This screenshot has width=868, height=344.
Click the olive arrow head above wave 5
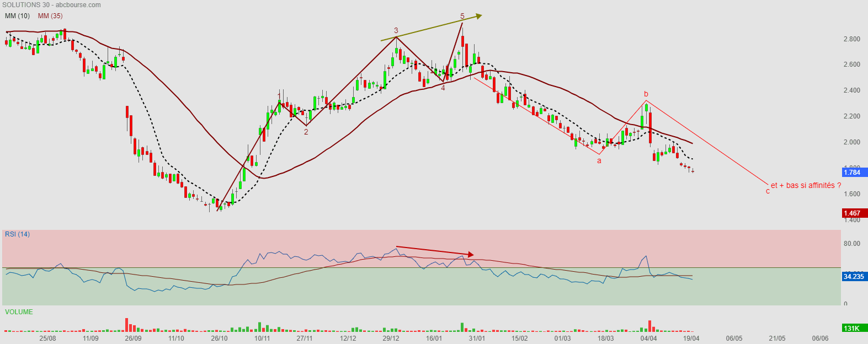[478, 16]
